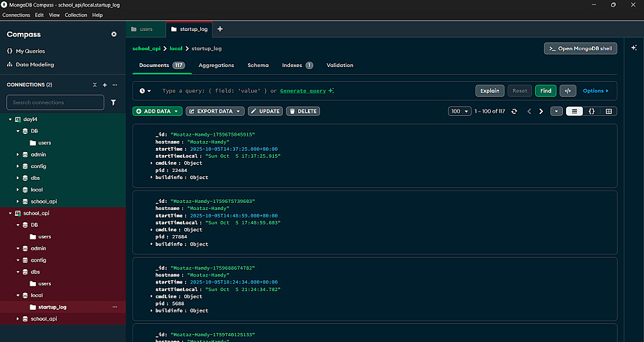Collapse all connections in sidebar

pos(95,85)
